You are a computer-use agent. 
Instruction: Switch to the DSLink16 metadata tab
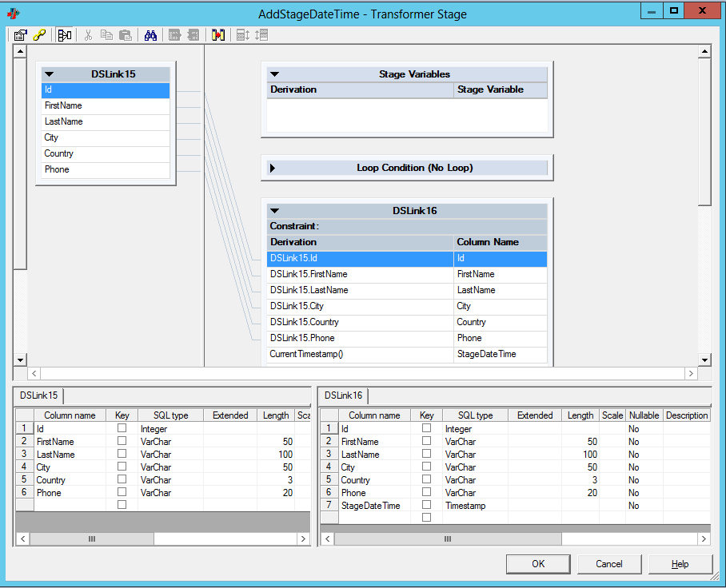343,395
